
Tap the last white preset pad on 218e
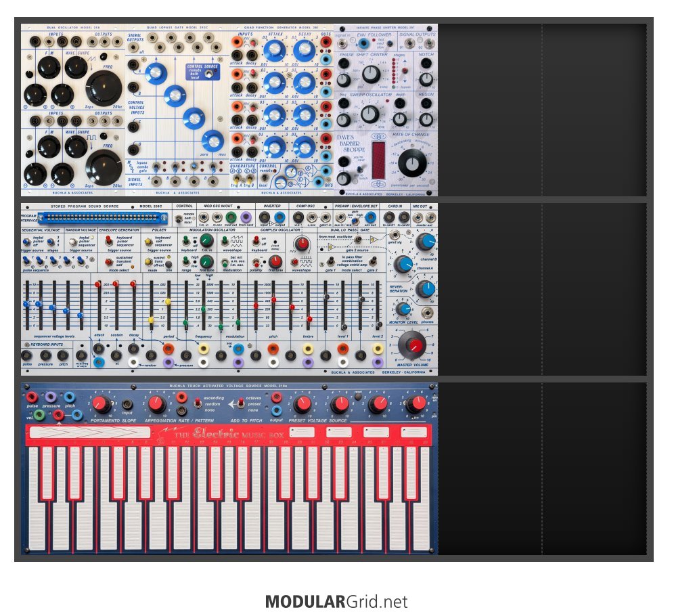[x=413, y=432]
